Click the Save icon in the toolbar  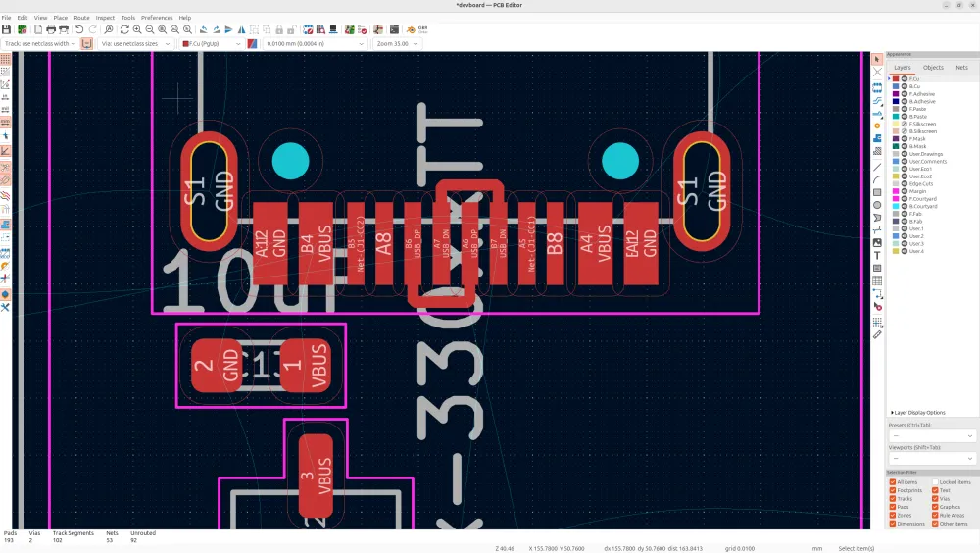pyautogui.click(x=7, y=30)
